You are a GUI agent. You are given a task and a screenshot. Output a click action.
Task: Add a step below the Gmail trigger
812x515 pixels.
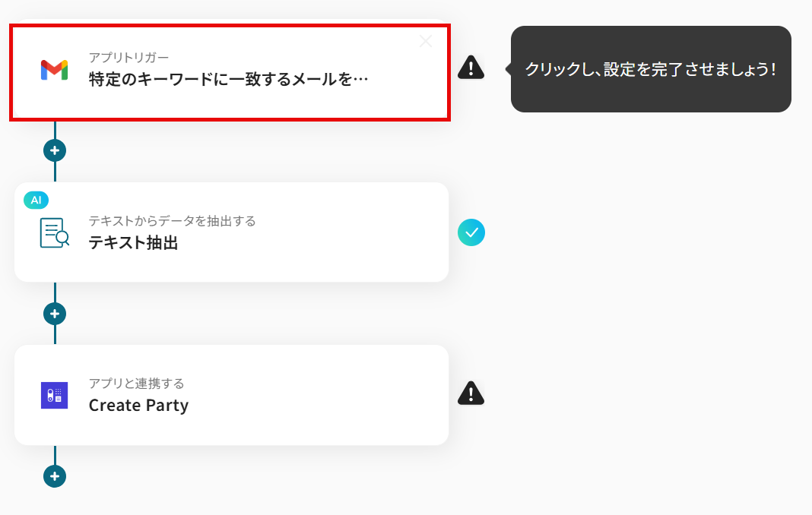click(x=55, y=150)
